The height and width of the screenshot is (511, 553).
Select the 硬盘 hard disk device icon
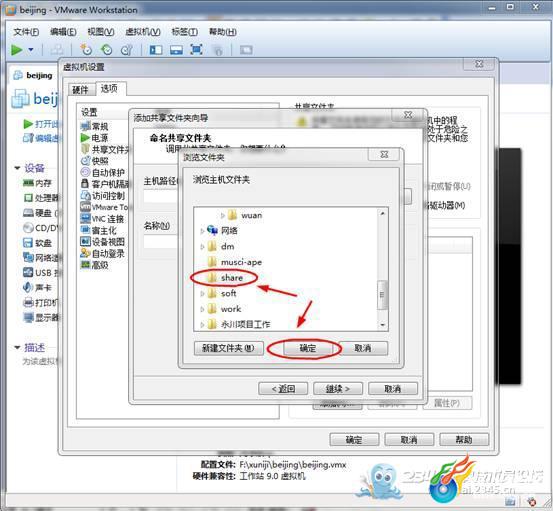[x=28, y=213]
